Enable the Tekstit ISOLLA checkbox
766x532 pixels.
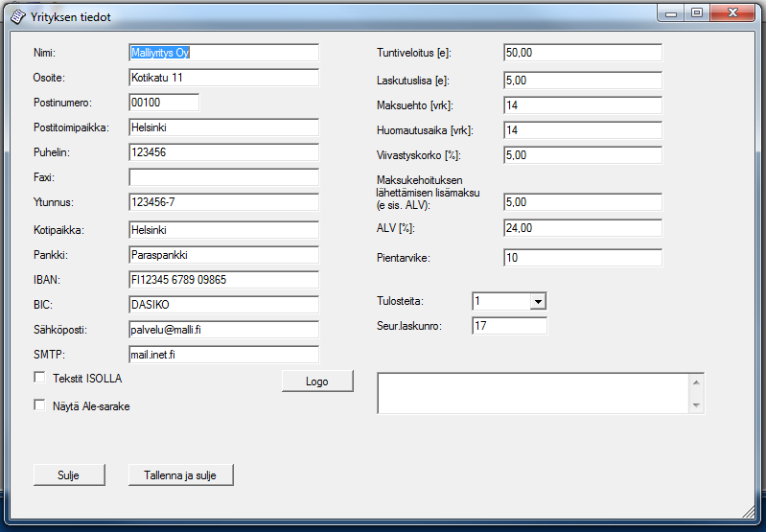[x=39, y=377]
